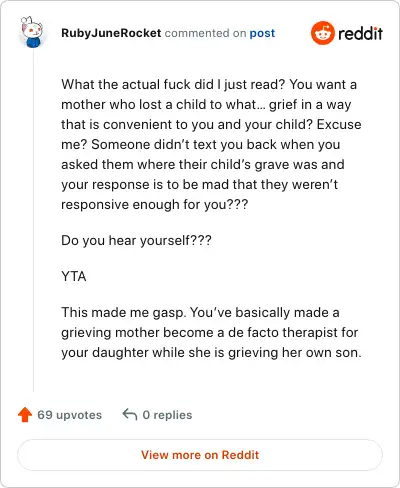This screenshot has width=400, height=488.
Task: Click the curved reply arrow icon
Action: click(130, 414)
